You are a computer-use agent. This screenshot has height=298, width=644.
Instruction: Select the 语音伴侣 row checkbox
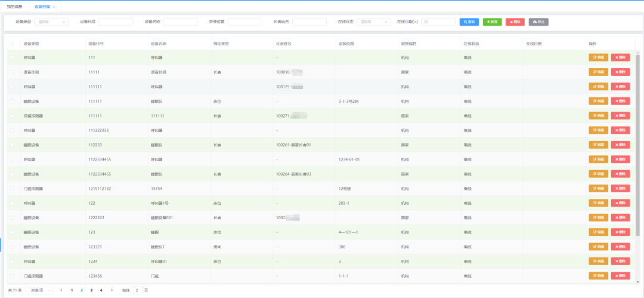[x=11, y=72]
